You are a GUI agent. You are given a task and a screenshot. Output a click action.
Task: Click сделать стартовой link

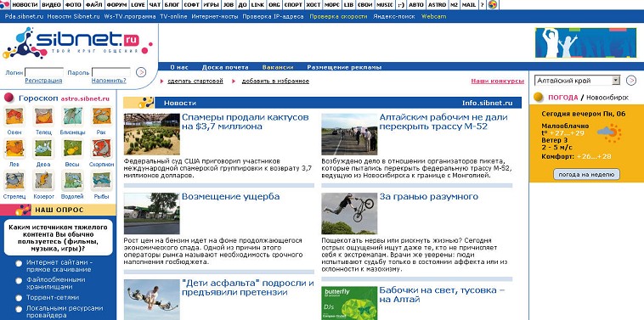[195, 81]
